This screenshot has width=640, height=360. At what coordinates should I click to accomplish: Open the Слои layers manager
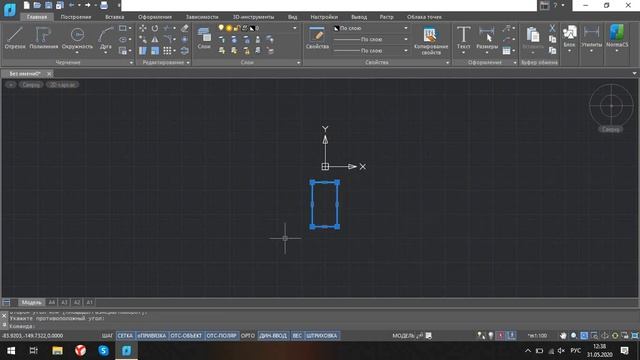pos(204,38)
